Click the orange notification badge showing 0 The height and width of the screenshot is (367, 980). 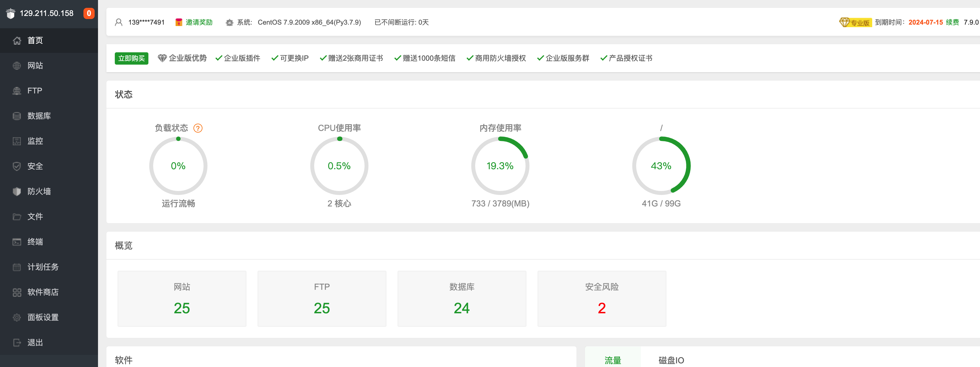pos(89,13)
